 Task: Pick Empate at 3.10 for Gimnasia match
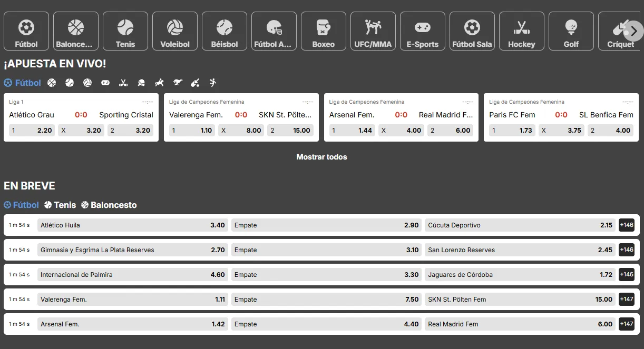pos(326,250)
